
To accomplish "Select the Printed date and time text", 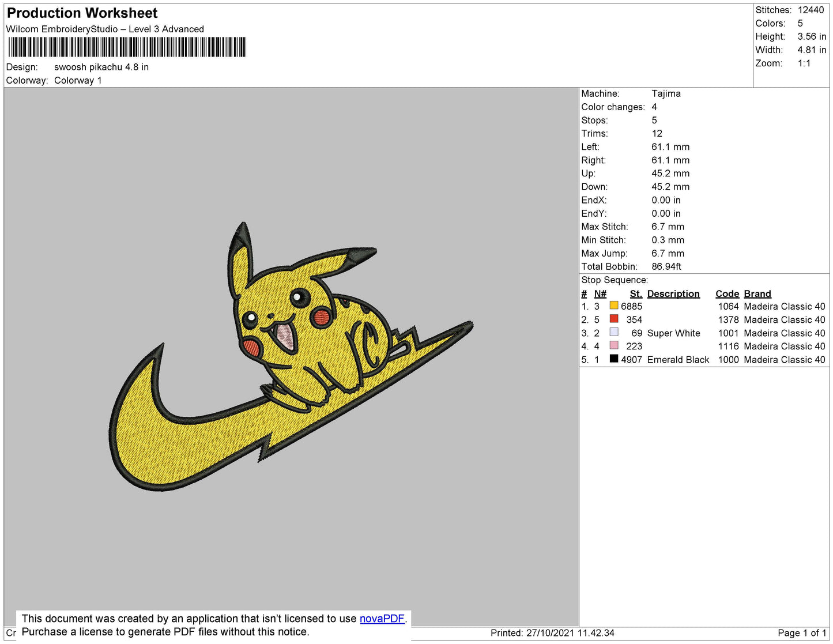I will coord(552,633).
